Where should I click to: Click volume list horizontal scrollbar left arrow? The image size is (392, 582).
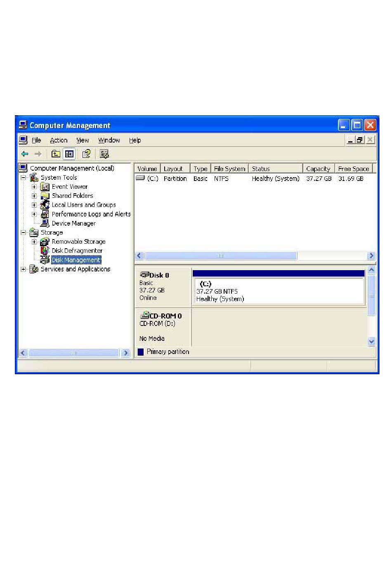[139, 256]
